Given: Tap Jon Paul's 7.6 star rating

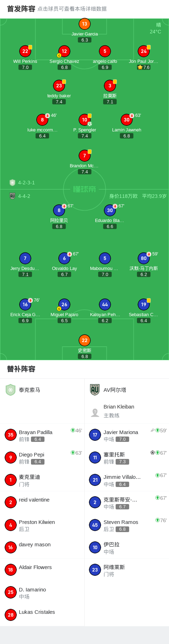Looking at the screenshot, I should coord(144,67).
